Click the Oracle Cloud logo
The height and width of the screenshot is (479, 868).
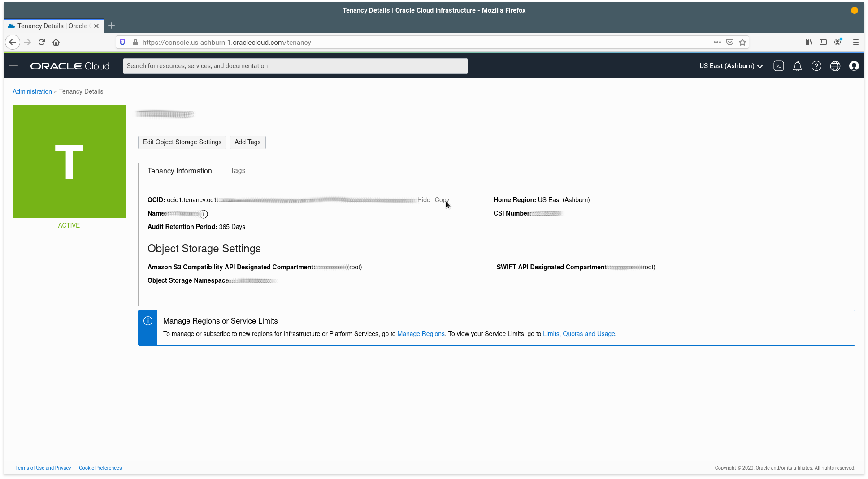tap(70, 66)
